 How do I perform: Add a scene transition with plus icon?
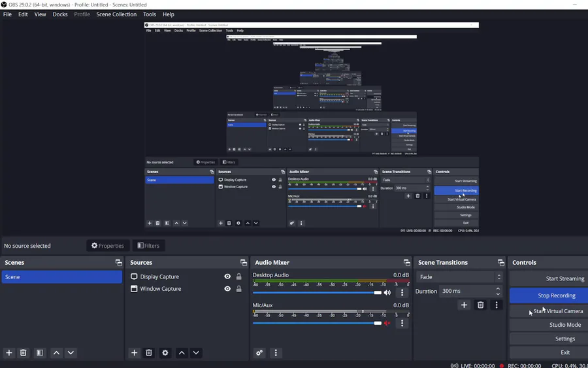tap(464, 305)
